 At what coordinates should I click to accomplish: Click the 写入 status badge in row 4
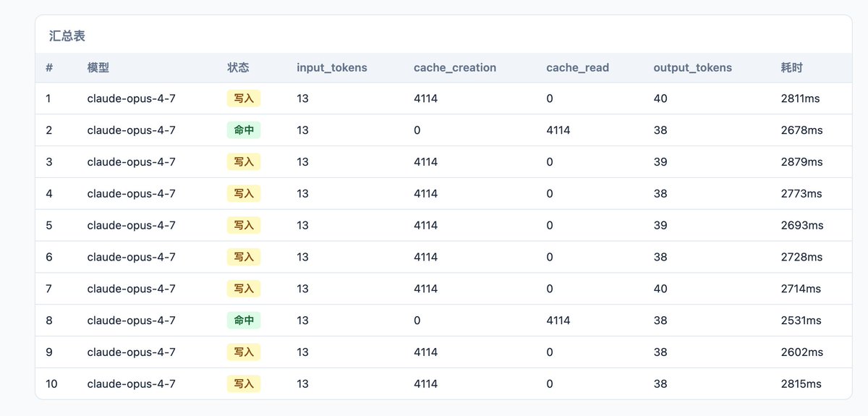244,194
